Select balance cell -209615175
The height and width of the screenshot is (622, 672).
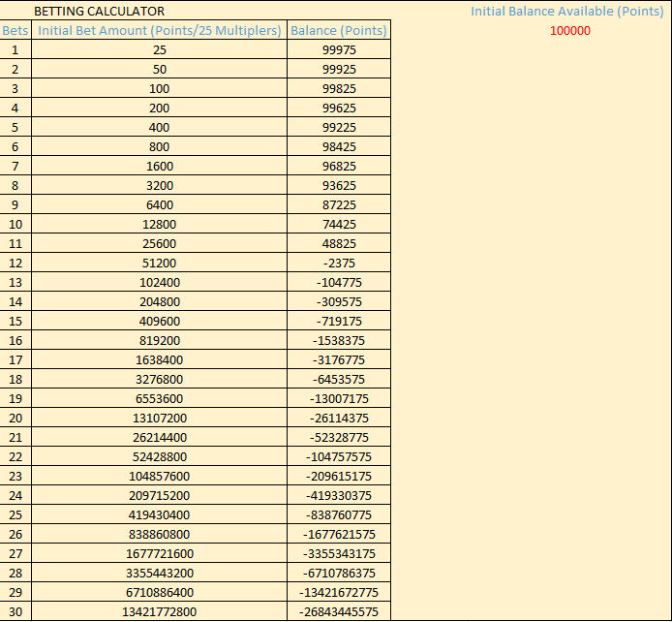pyautogui.click(x=339, y=476)
